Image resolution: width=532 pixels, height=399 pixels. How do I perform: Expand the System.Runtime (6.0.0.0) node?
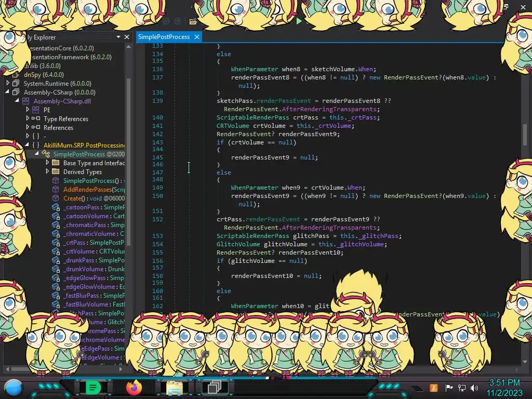8,83
